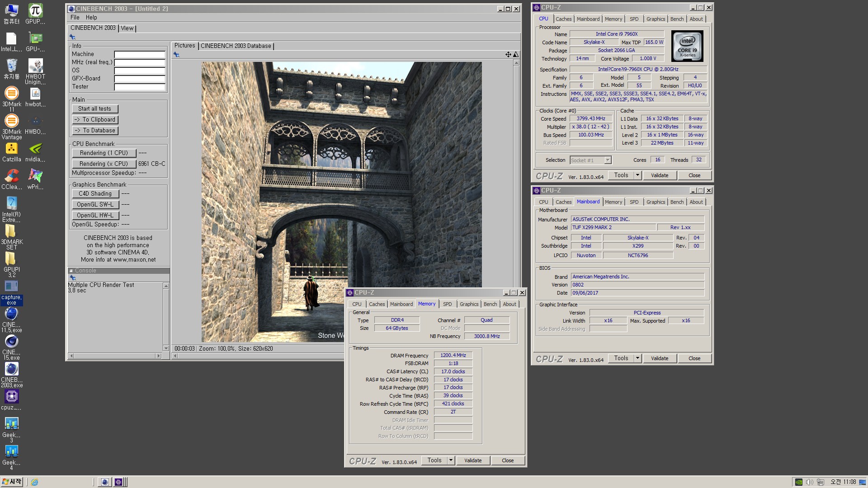Switch to CPU-Z taskbar button
The width and height of the screenshot is (868, 488).
118,482
